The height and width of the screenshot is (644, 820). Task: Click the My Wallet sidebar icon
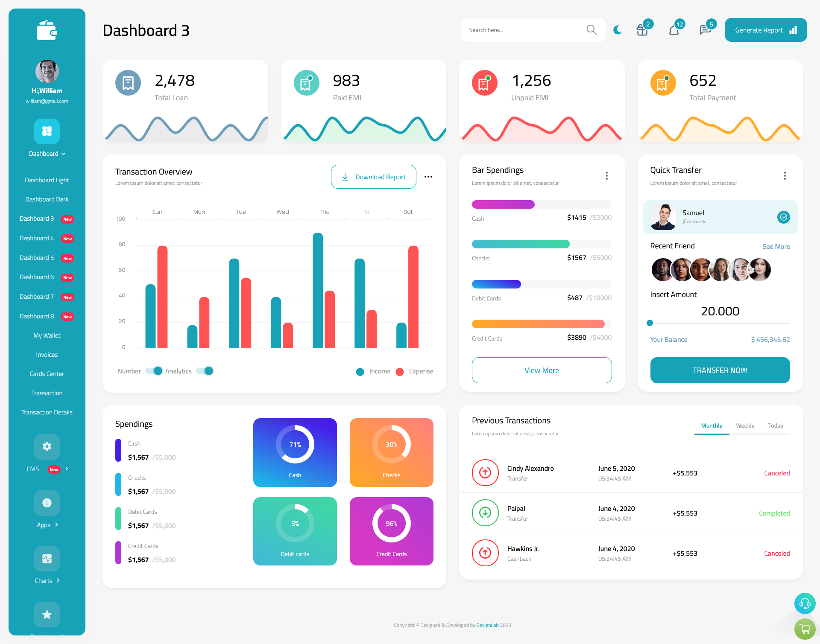[x=47, y=335]
